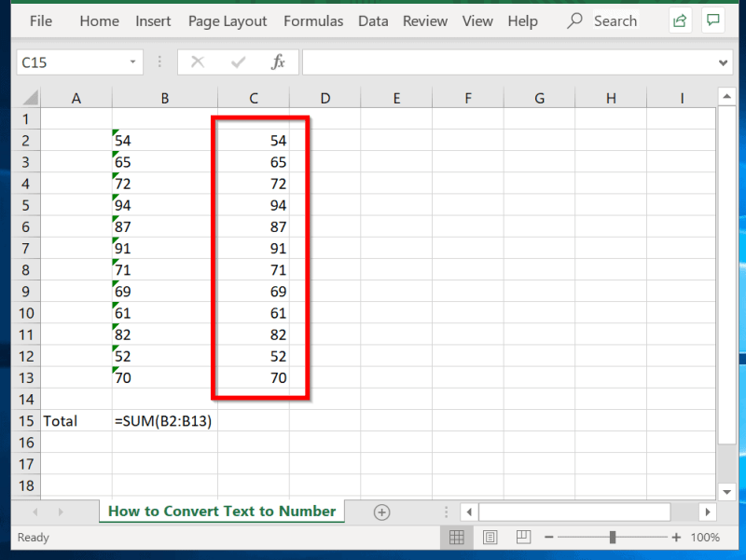Screen dimensions: 746x560
Task: Open Page Break Preview via status bar icon
Action: [x=522, y=537]
